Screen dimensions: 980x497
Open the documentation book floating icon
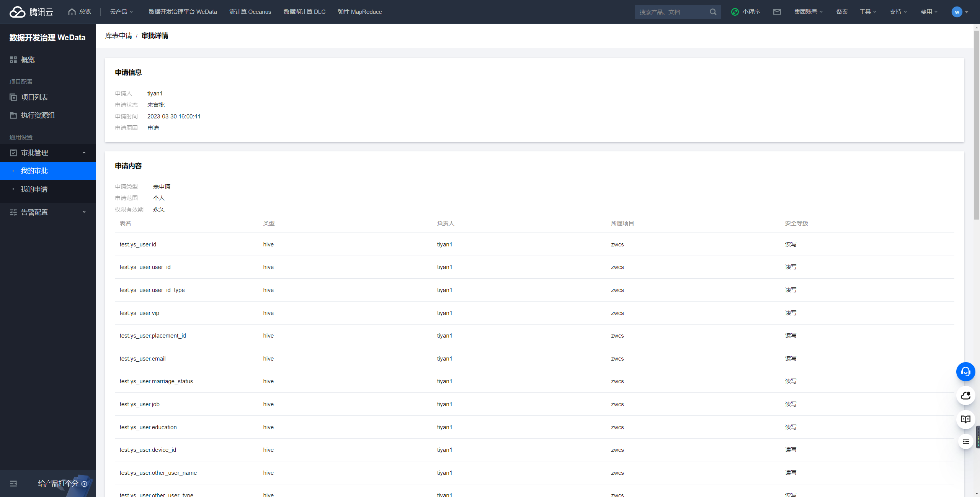click(965, 419)
